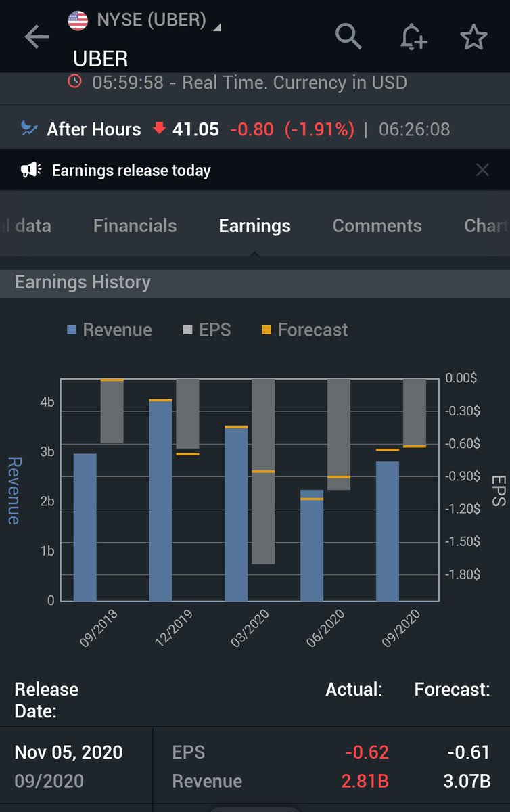The height and width of the screenshot is (812, 510).
Task: Tap the UBER ticker title
Action: point(101,58)
